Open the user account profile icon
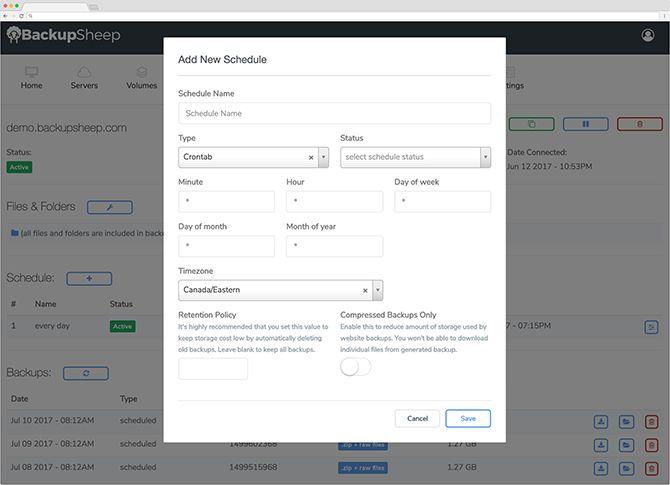670x485 pixels. 648,36
